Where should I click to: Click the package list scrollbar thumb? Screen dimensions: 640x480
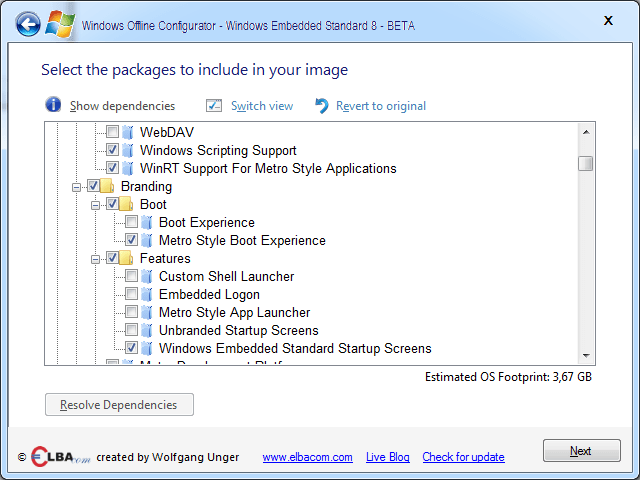(586, 164)
